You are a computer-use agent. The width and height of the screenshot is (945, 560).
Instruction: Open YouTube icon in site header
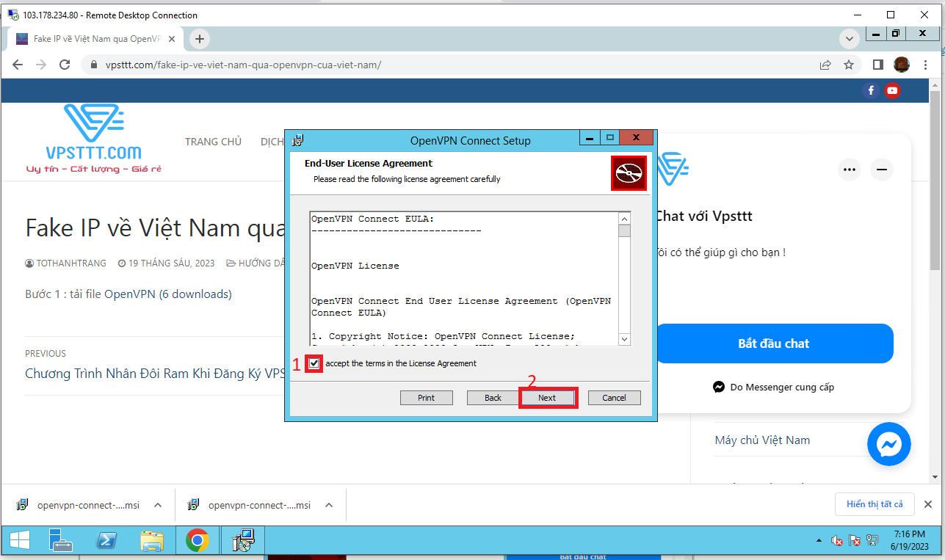pos(892,90)
